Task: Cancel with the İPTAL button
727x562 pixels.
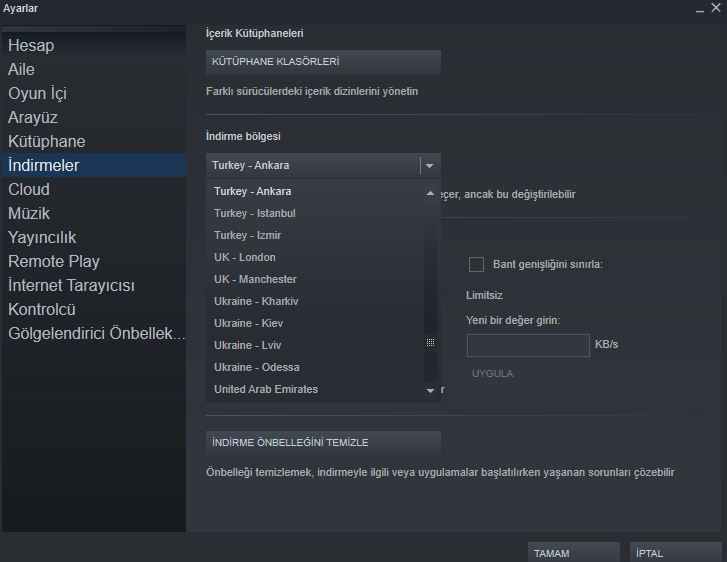Action: tap(676, 553)
